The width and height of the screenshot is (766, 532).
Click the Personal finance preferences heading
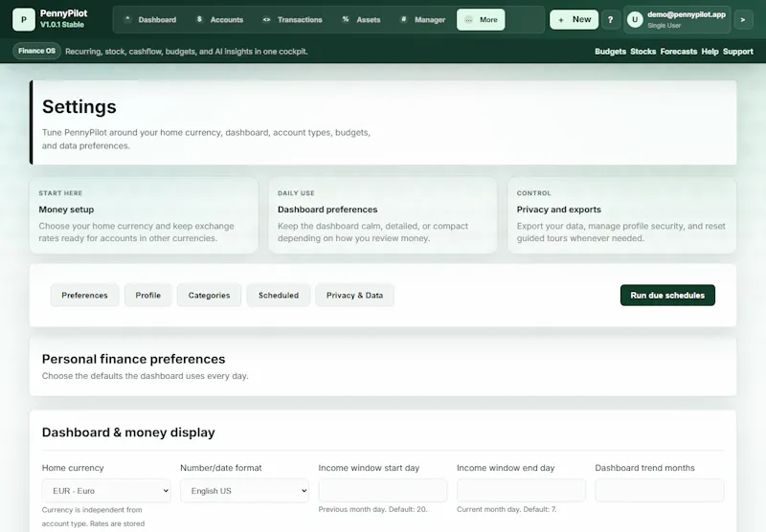[x=133, y=359]
